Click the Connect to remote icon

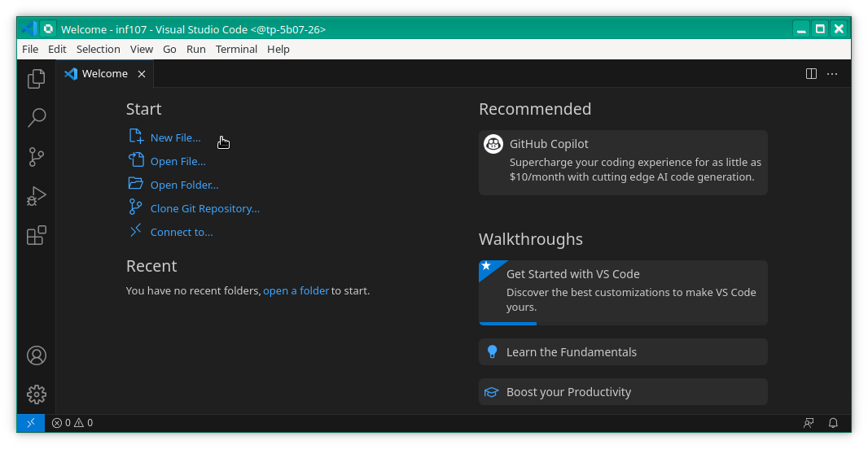click(136, 230)
